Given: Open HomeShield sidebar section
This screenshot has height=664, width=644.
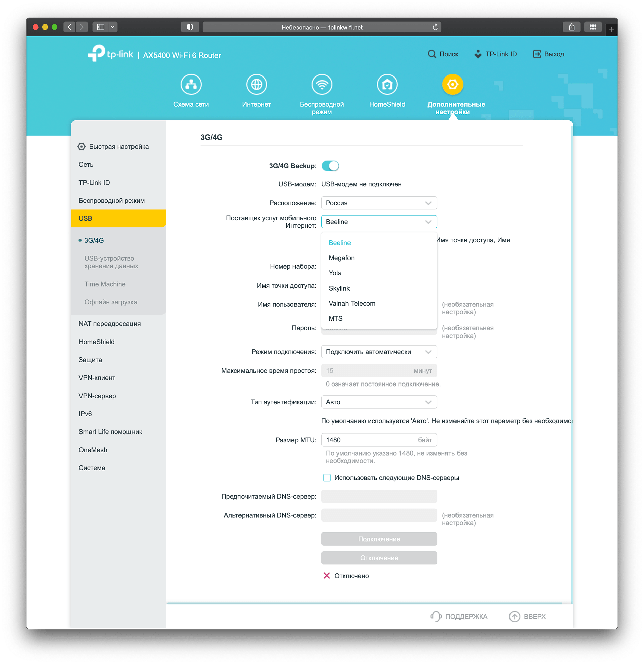Looking at the screenshot, I should pyautogui.click(x=118, y=342).
